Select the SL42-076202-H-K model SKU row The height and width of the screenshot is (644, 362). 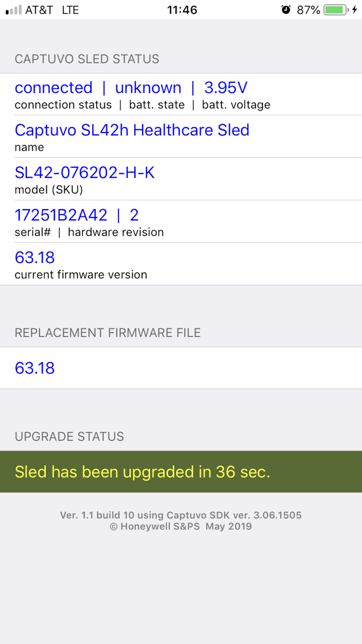[x=85, y=173]
